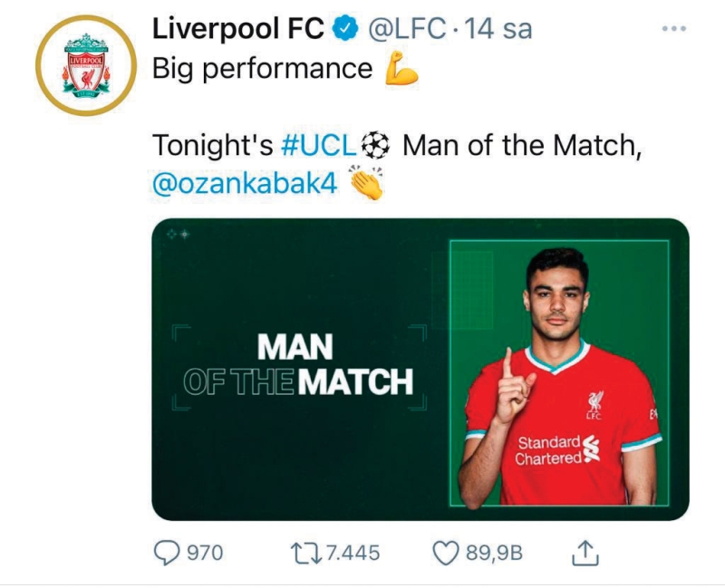Click the "Big performance" tweet text

coord(262,70)
